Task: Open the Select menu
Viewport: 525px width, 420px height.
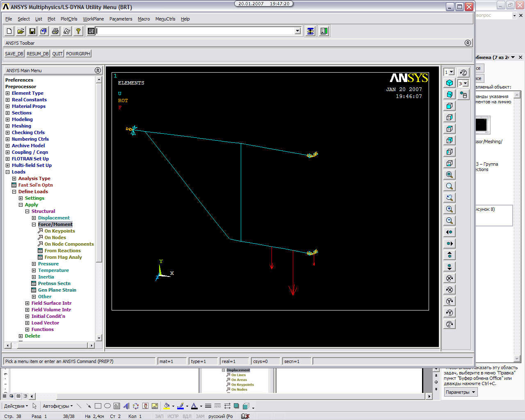Action: (x=24, y=19)
